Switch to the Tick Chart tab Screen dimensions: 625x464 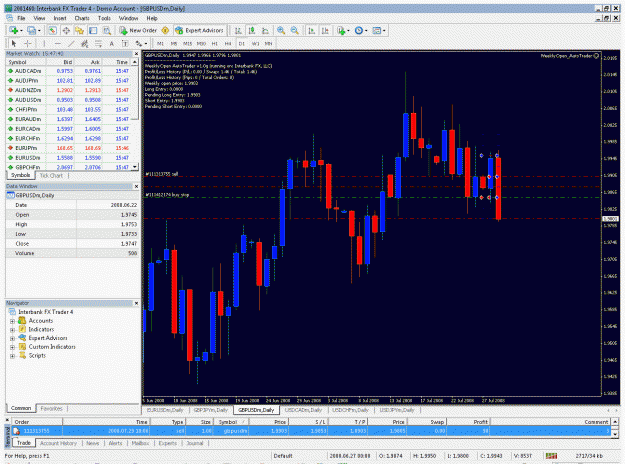51,175
